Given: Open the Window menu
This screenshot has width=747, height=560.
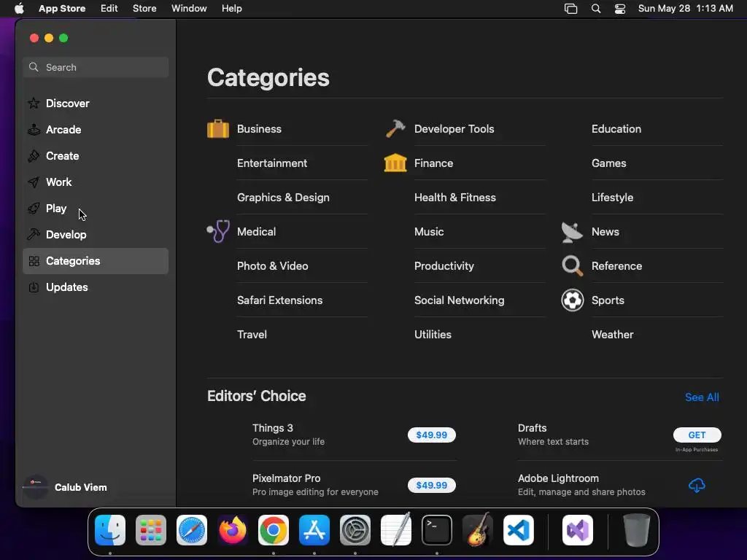Looking at the screenshot, I should click(189, 9).
